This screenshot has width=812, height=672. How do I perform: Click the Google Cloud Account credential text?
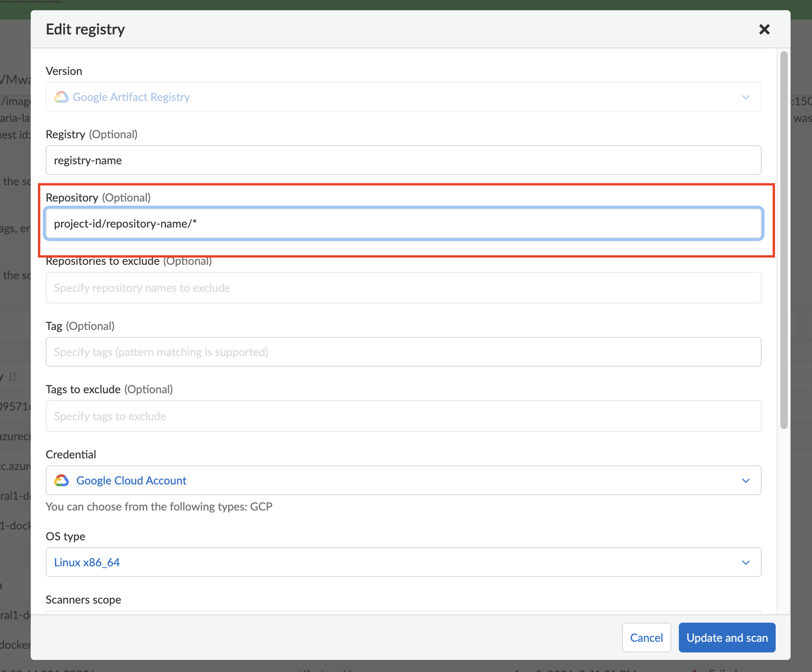coord(131,480)
